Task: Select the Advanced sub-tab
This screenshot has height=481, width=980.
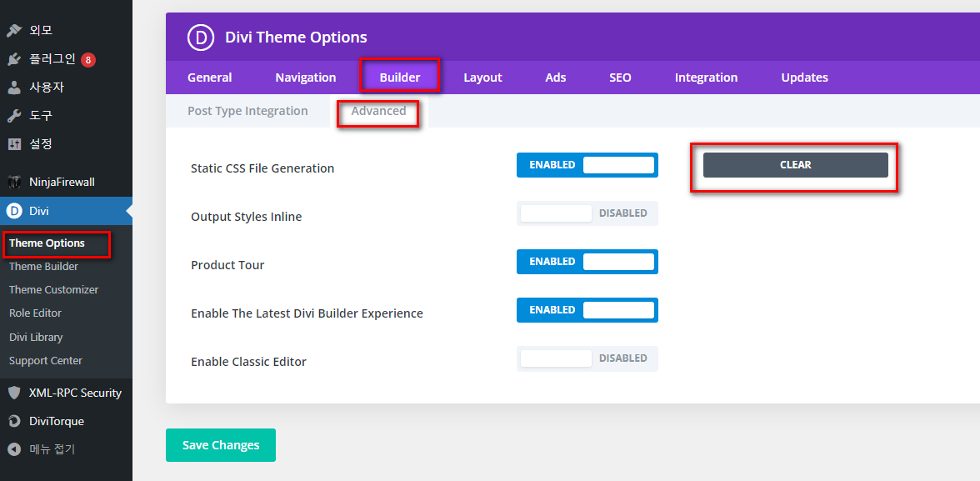Action: (378, 111)
